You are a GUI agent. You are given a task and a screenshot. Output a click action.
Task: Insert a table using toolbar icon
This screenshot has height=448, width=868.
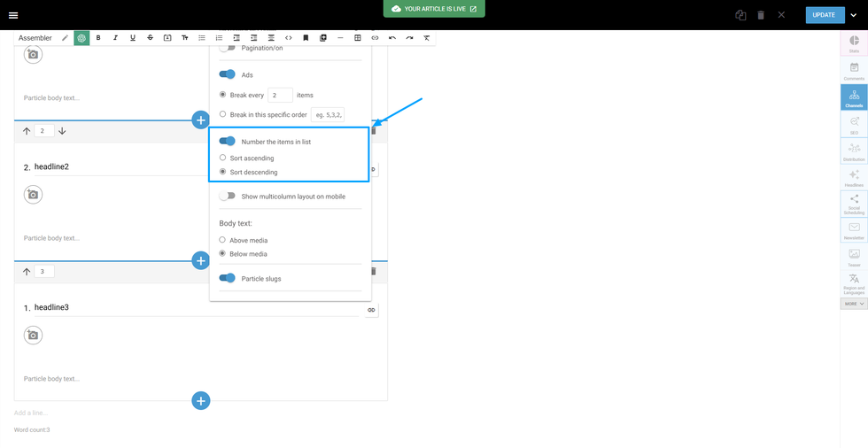(358, 38)
